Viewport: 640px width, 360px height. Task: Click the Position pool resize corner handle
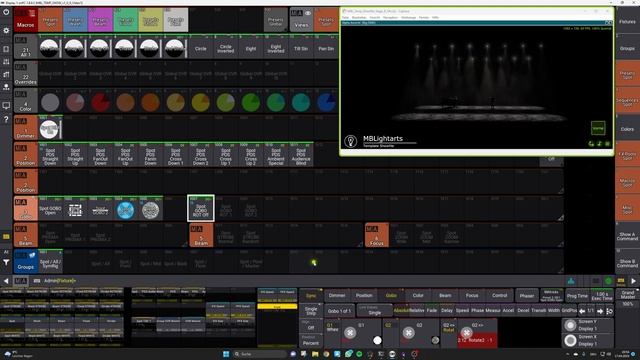560,190
